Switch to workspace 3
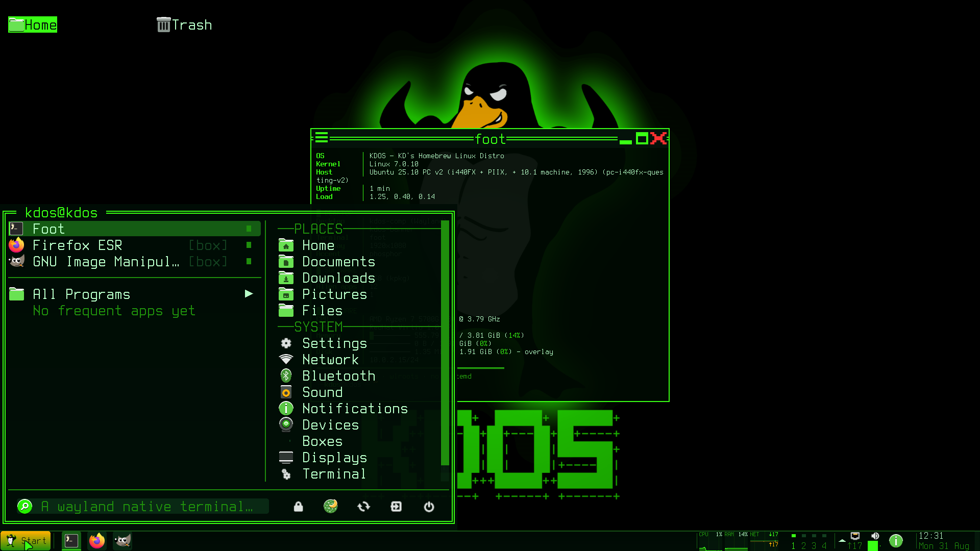Image resolution: width=980 pixels, height=551 pixels. coord(814,542)
